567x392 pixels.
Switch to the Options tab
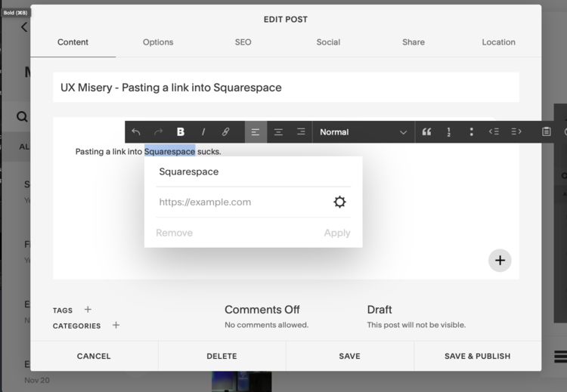[158, 42]
